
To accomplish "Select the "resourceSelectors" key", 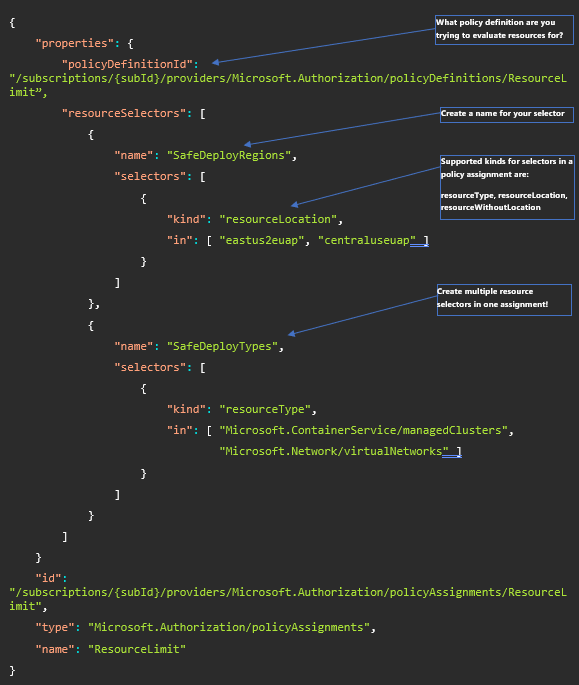I will click(x=124, y=114).
